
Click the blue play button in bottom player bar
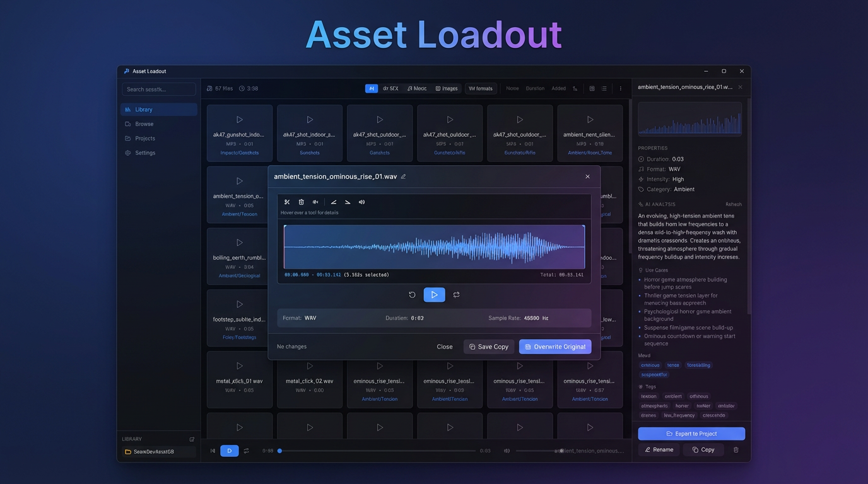click(230, 451)
